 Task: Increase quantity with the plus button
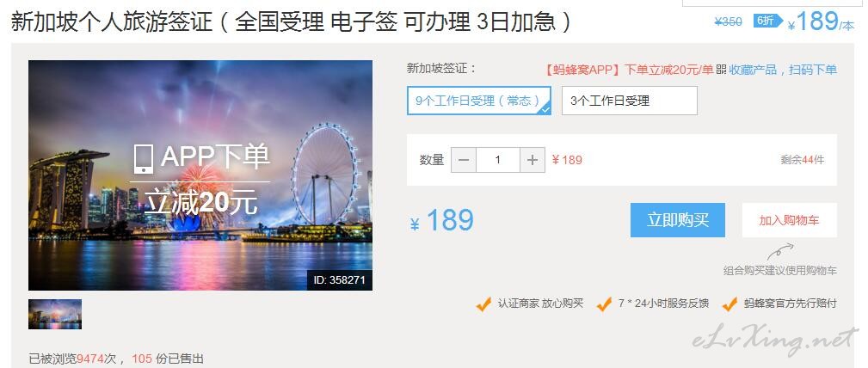pyautogui.click(x=532, y=160)
